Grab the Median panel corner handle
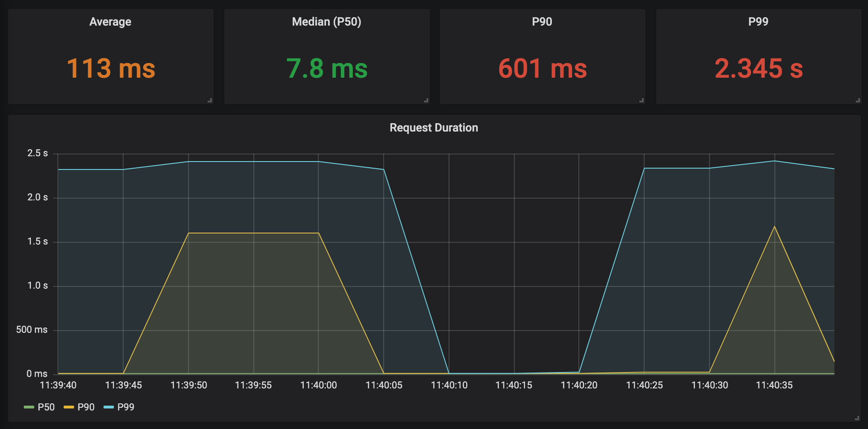This screenshot has height=429, width=868. click(426, 100)
